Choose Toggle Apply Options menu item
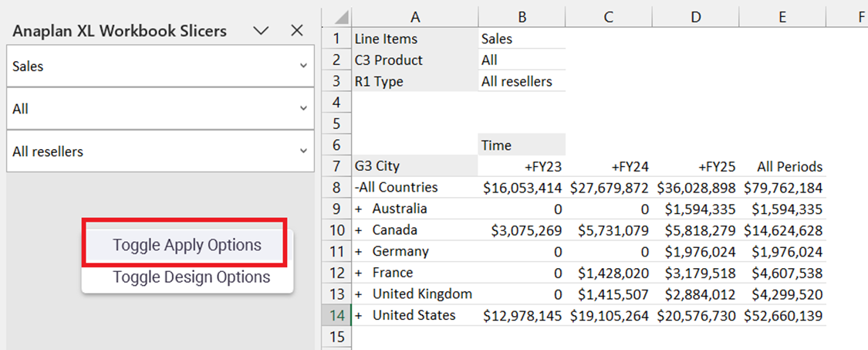Screen dimensions: 868x350 coord(187,245)
